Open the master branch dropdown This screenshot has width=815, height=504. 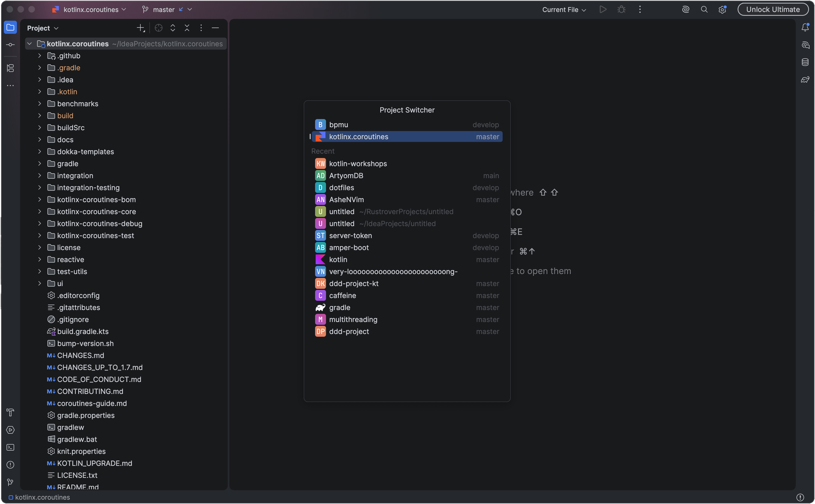(x=167, y=9)
